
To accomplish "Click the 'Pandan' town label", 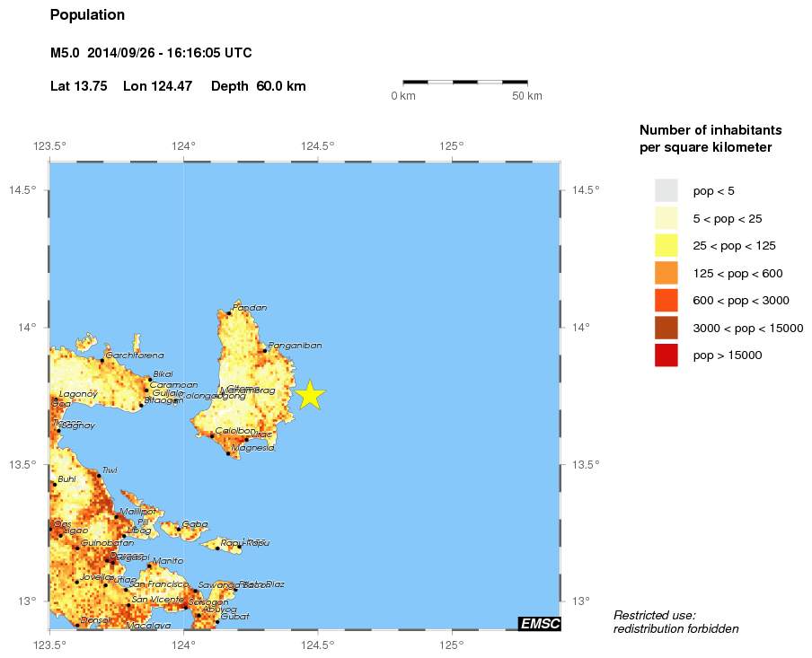I will point(250,308).
